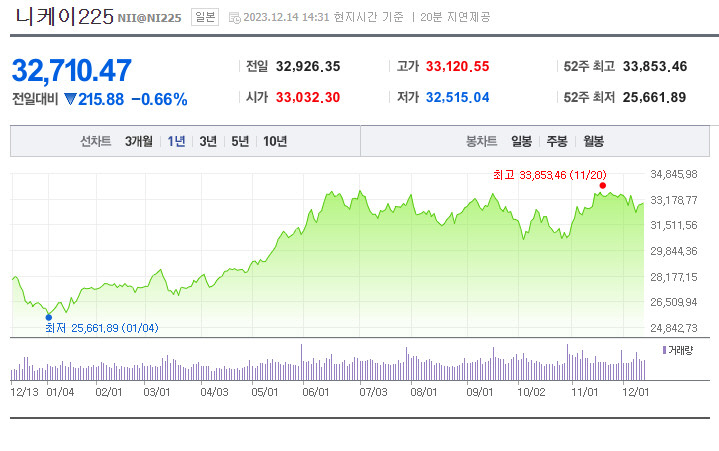Click the 26,509.94 y-axis label

(674, 302)
